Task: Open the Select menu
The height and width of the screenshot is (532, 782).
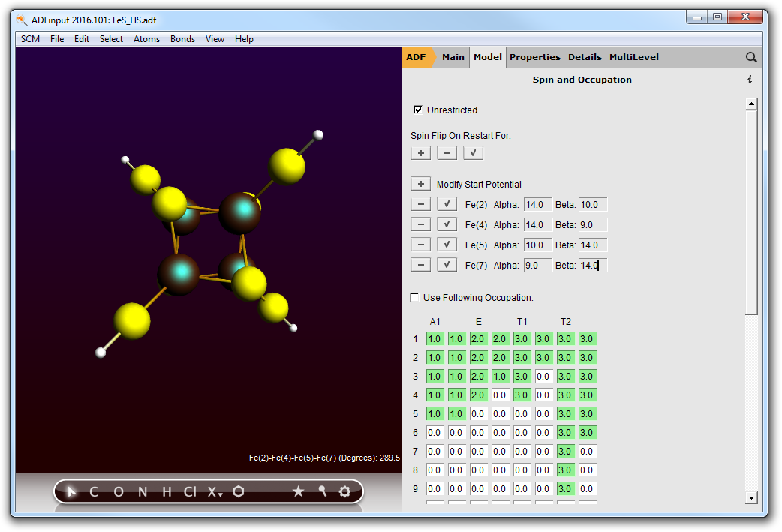Action: 111,39
